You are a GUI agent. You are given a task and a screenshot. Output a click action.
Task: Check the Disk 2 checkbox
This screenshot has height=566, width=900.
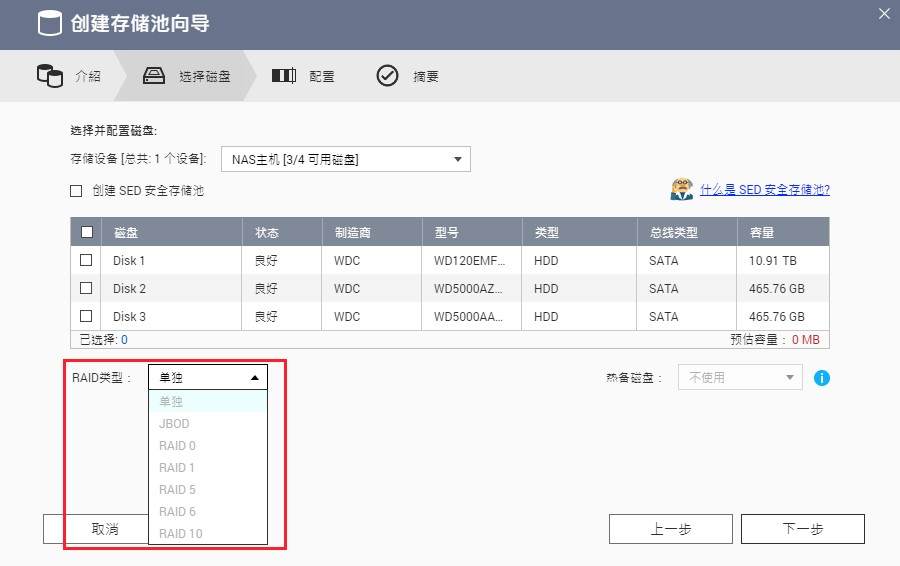tap(86, 288)
